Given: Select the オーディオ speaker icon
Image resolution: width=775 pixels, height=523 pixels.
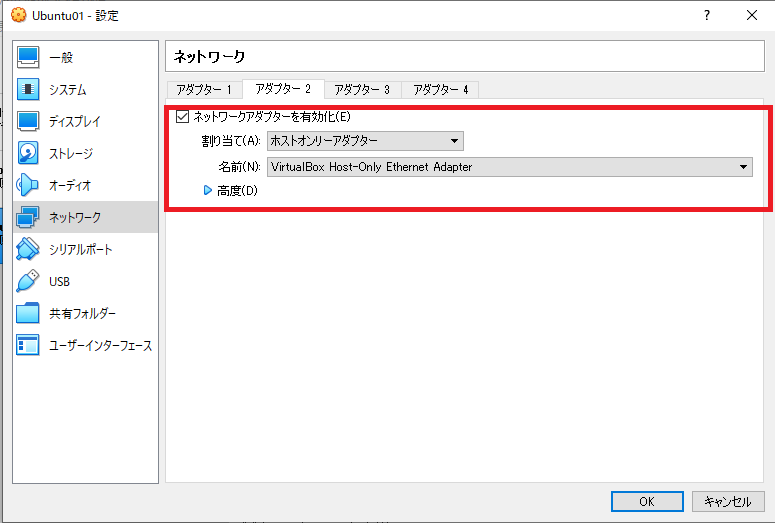Looking at the screenshot, I should 28,185.
